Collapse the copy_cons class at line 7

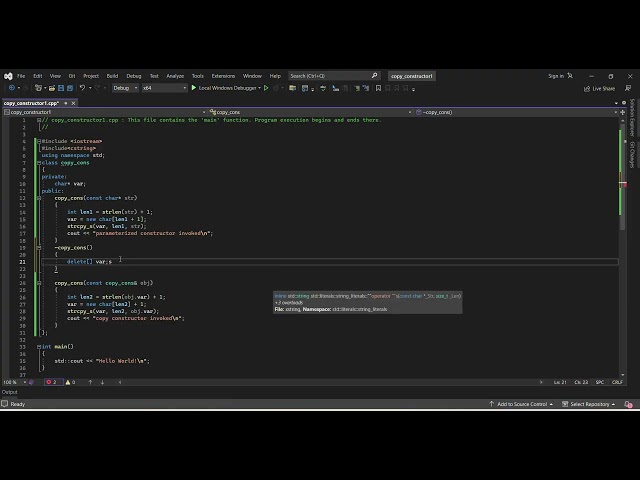pyautogui.click(x=39, y=163)
